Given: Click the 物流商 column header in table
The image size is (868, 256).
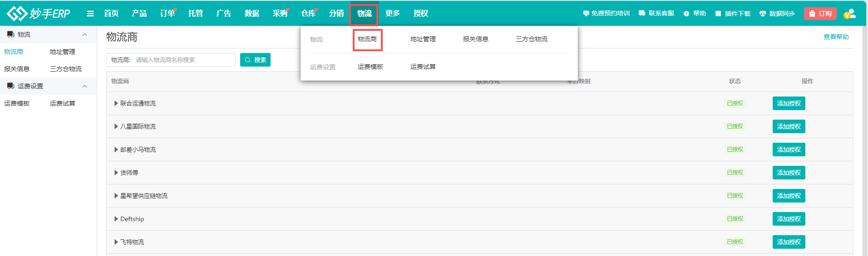Looking at the screenshot, I should [x=120, y=81].
